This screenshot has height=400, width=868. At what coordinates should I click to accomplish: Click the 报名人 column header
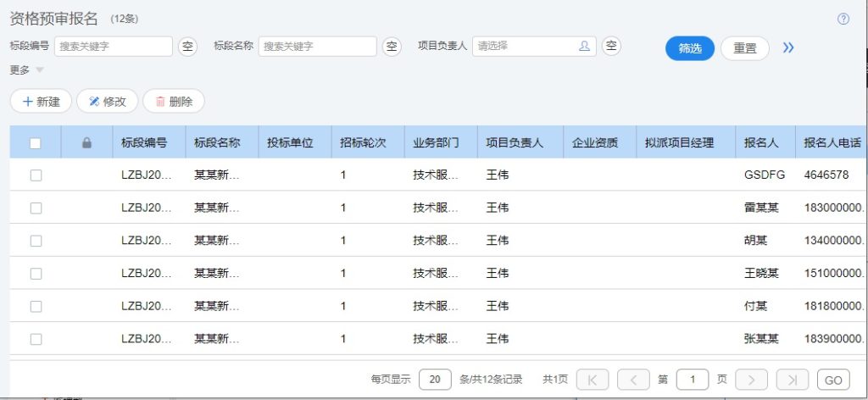click(x=760, y=143)
